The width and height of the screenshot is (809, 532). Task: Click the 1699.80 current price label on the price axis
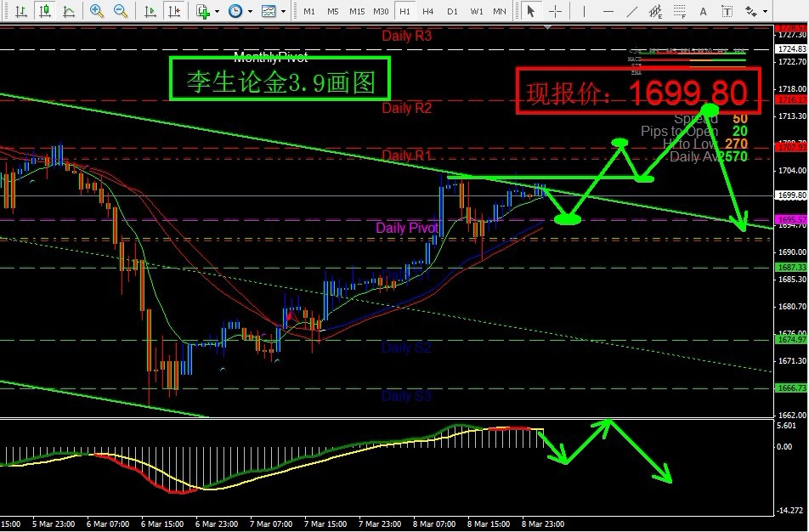click(791, 195)
